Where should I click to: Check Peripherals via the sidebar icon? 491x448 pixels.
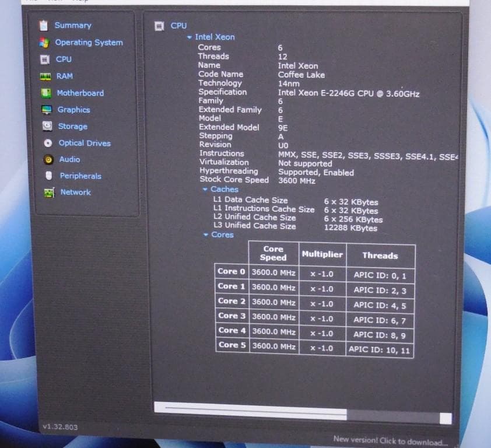(50, 176)
